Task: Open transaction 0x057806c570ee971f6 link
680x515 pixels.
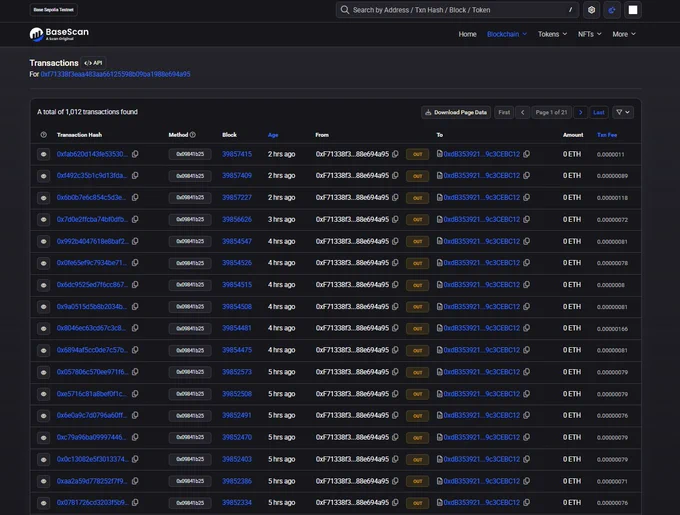Action: 92,372
